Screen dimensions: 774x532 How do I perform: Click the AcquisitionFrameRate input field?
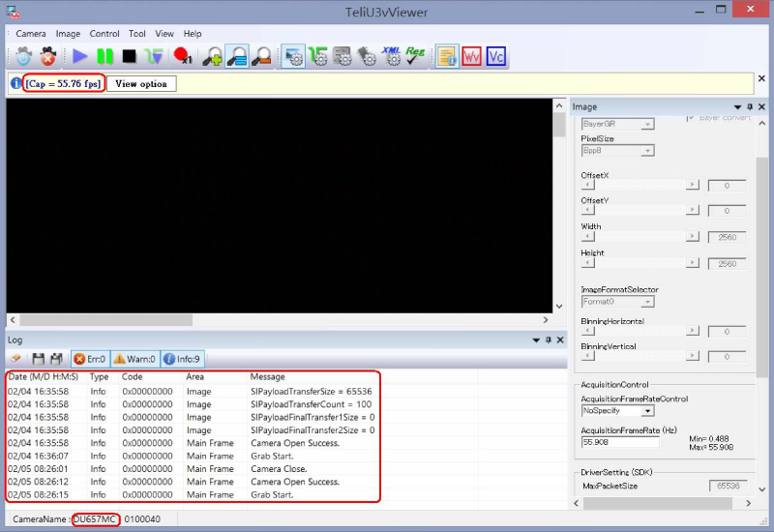pos(619,442)
